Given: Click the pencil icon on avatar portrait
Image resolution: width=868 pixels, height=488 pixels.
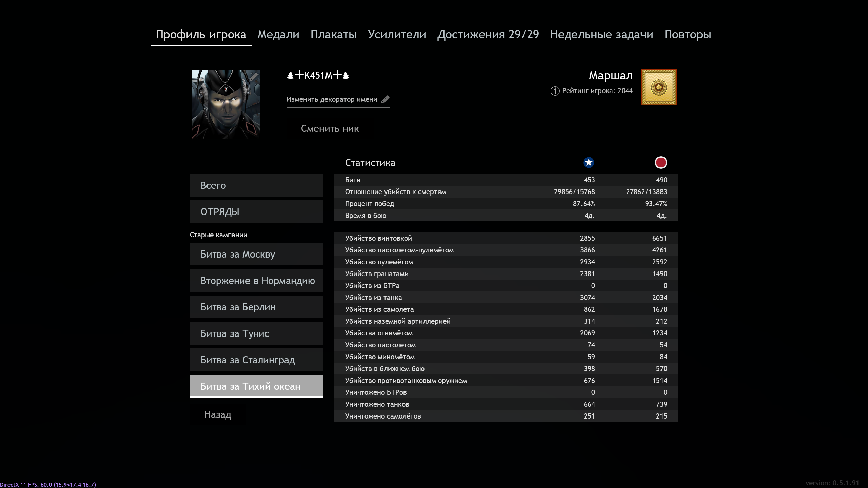Looking at the screenshot, I should [254, 77].
